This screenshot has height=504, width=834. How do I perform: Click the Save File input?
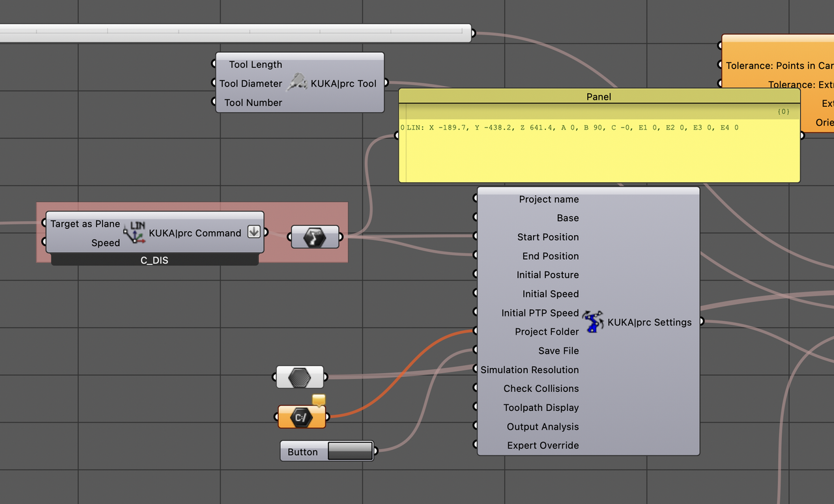pos(558,350)
